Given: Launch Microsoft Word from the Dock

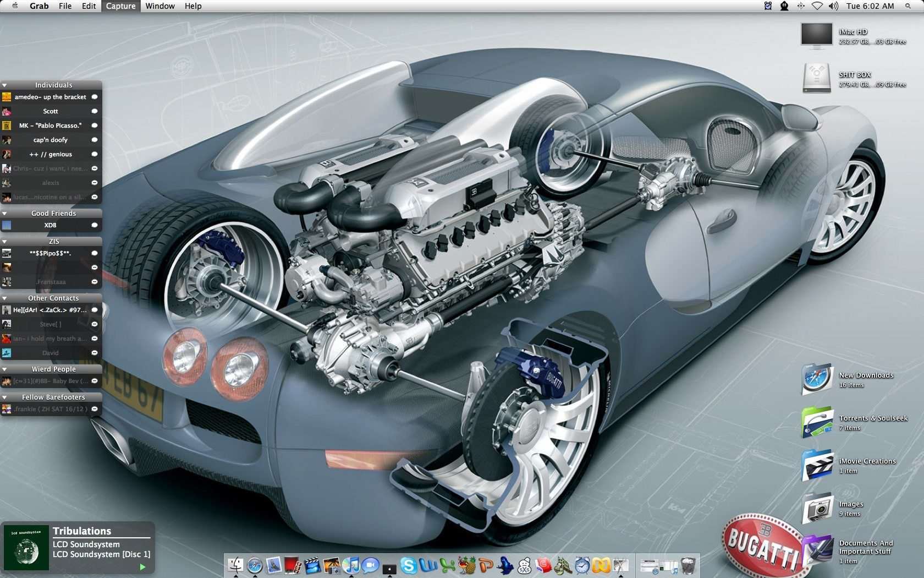Looking at the screenshot, I should [x=428, y=565].
